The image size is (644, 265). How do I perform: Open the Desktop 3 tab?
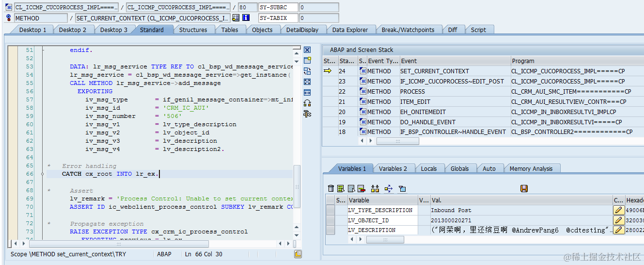click(114, 30)
